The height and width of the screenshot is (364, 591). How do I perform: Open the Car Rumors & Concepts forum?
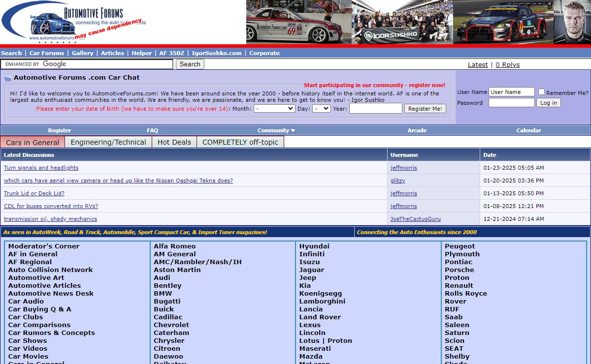(51, 333)
